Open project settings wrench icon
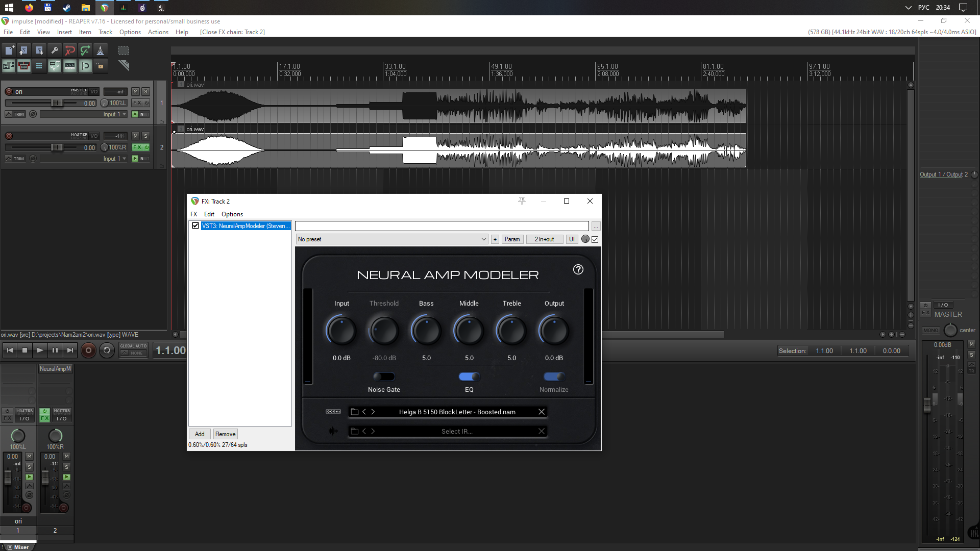This screenshot has height=551, width=980. point(55,50)
